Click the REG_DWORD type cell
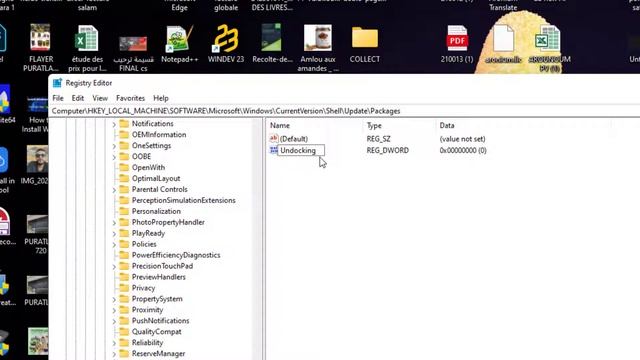The width and height of the screenshot is (640, 360). coord(387,151)
